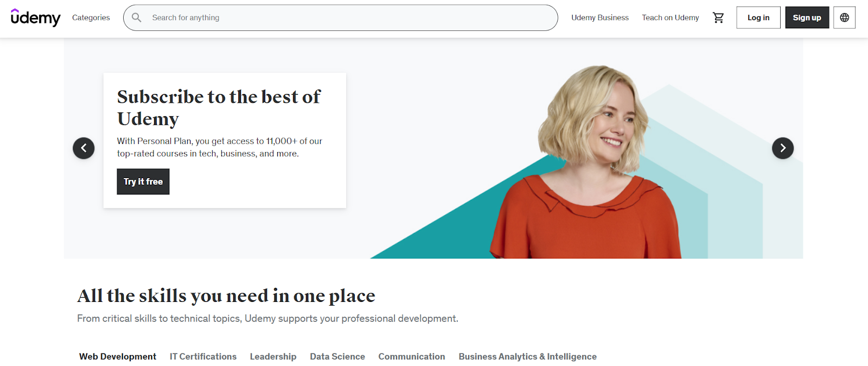This screenshot has width=868, height=366.
Task: Go to previous carousel slide
Action: 84,148
